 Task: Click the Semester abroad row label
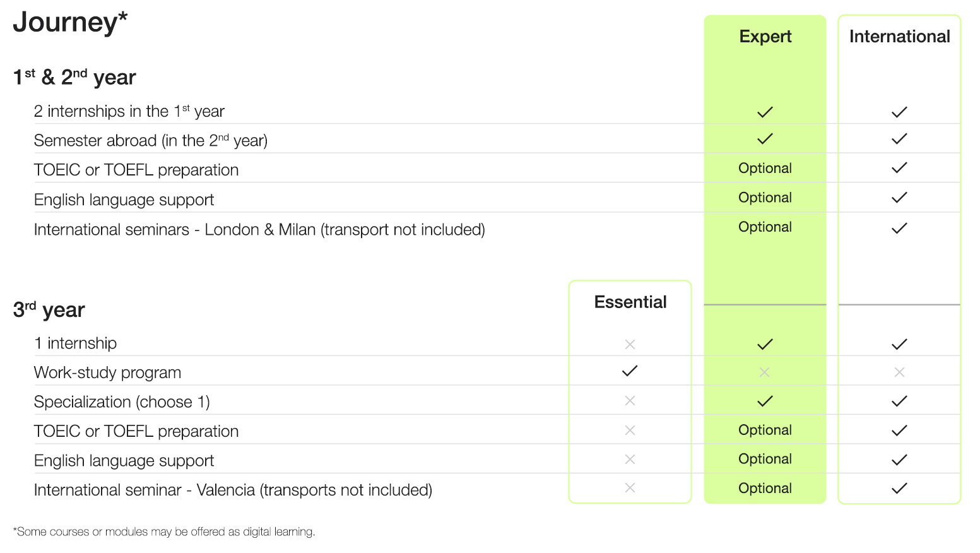point(151,141)
